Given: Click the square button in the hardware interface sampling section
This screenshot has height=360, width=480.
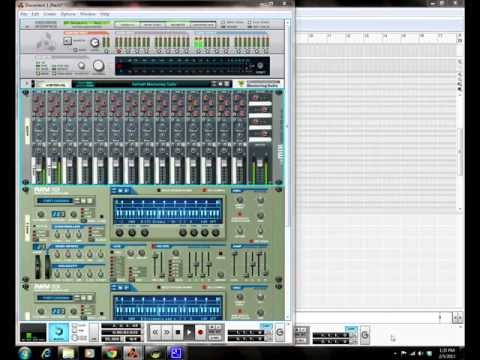Looking at the screenshot, I should 68,41.
